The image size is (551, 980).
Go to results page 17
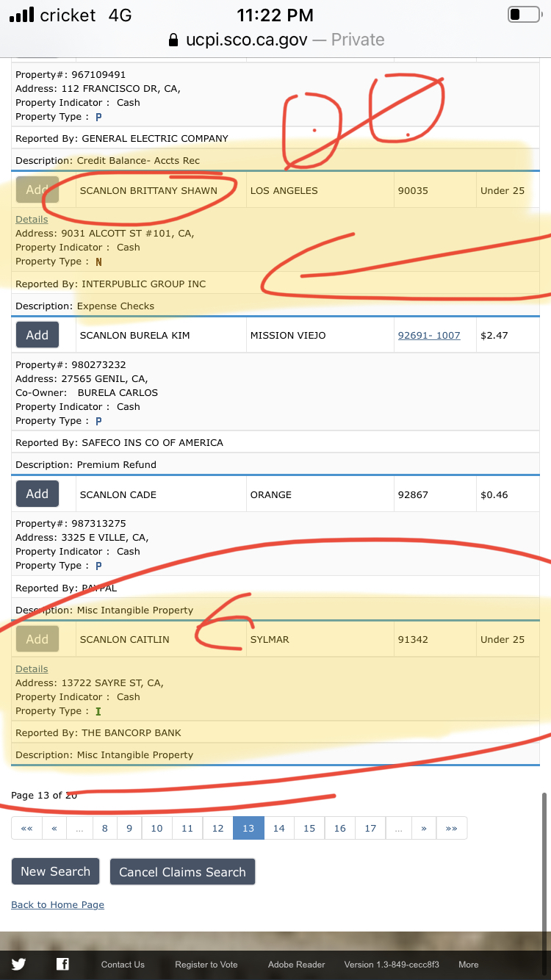pyautogui.click(x=370, y=828)
